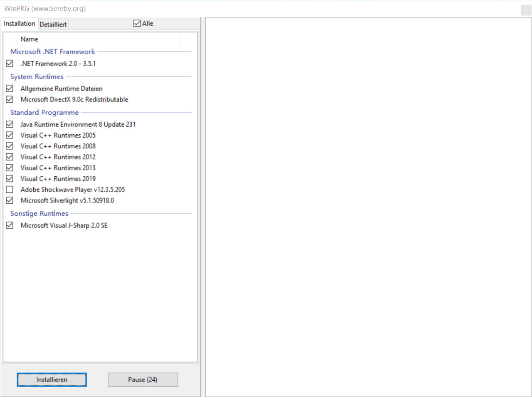Select Microsoft Silverlight v5.1.50918.0 text
The image size is (532, 397).
point(67,200)
